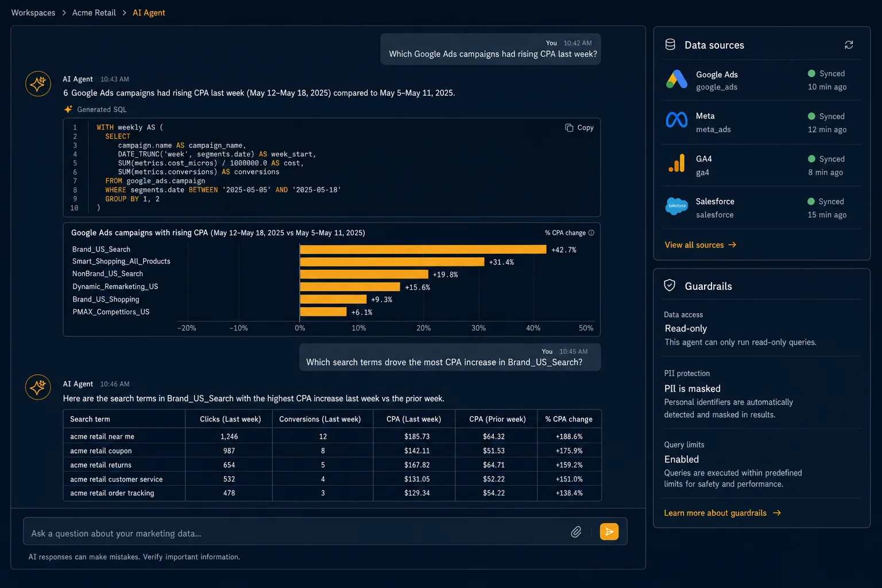Click the AI Agent avatar at 10:43 AM
882x588 pixels.
click(x=38, y=84)
